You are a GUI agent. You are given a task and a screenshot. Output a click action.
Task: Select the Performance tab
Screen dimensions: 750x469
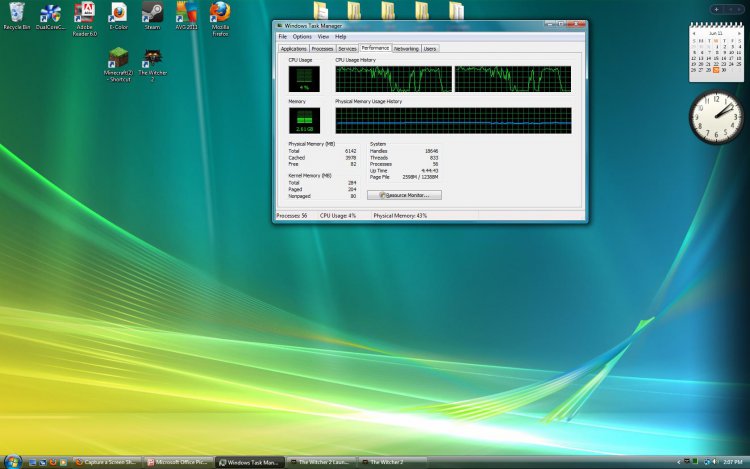coord(375,48)
